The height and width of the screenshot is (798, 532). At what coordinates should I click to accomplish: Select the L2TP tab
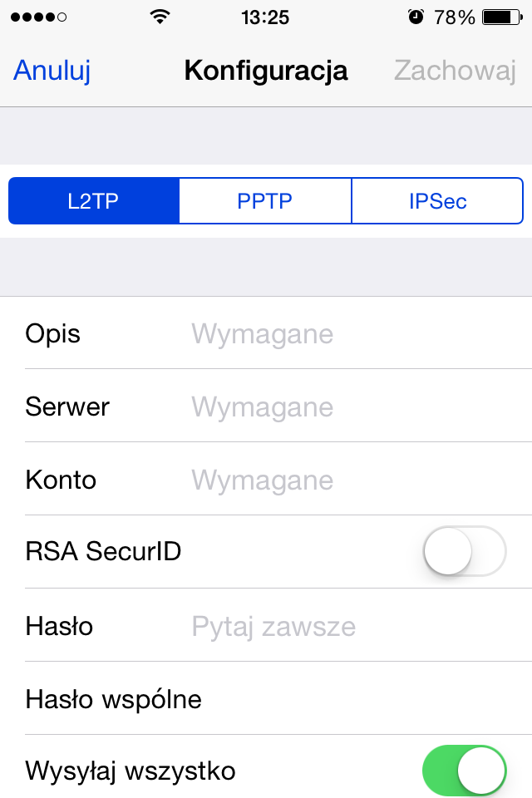click(x=94, y=200)
